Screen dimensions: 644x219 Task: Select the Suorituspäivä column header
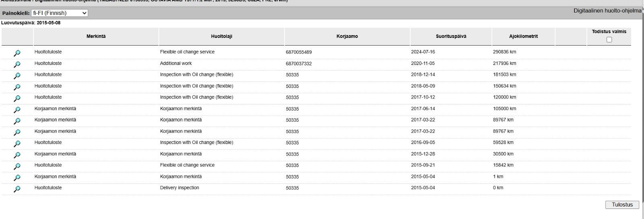(x=451, y=36)
